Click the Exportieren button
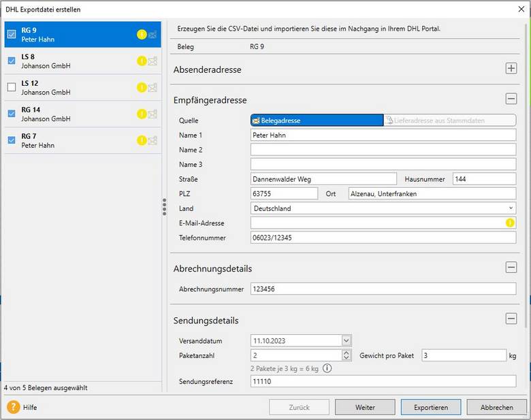This screenshot has height=420, width=531. 431,407
